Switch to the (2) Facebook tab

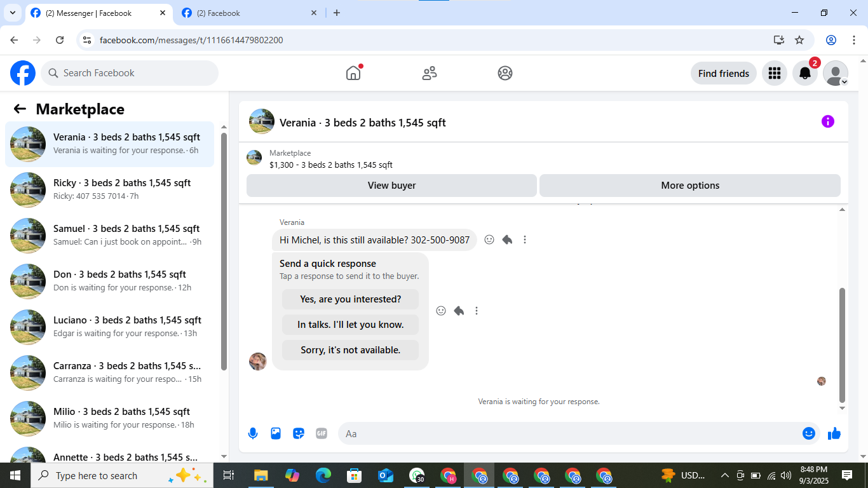point(249,13)
